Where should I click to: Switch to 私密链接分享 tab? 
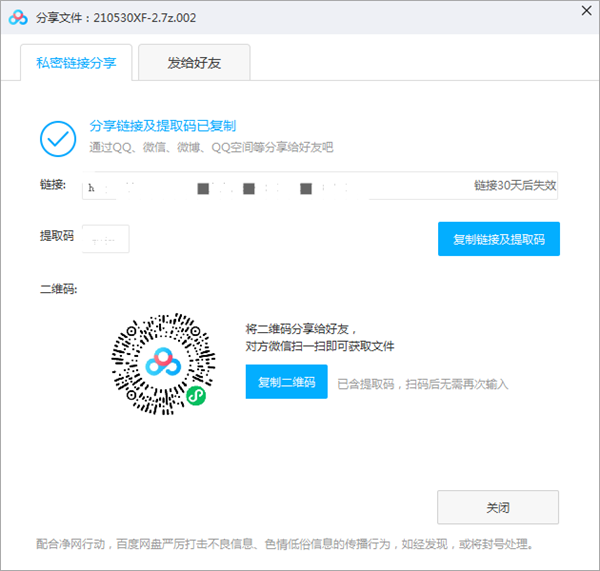coord(76,63)
